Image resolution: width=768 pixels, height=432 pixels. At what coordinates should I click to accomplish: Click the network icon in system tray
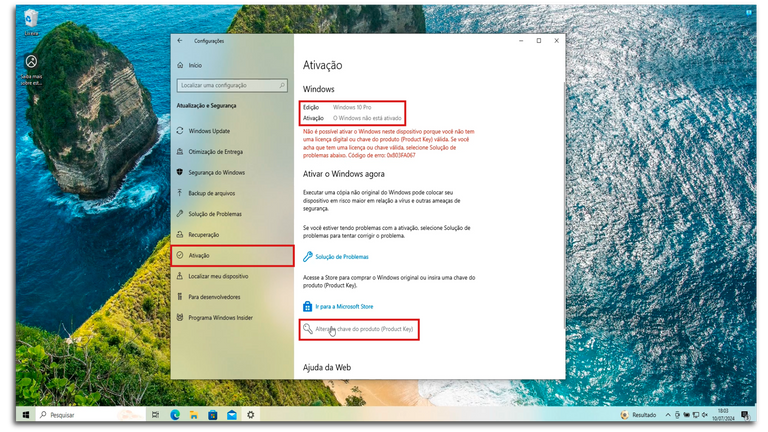(696, 415)
